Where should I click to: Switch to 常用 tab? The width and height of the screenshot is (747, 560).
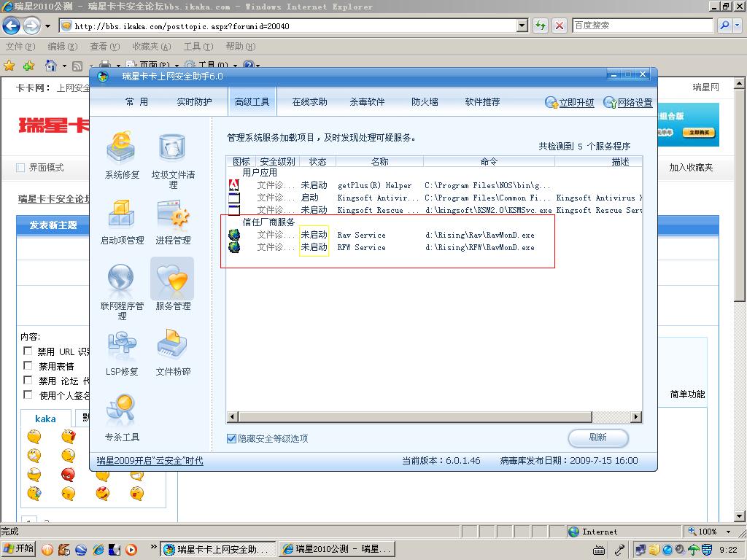[x=136, y=102]
